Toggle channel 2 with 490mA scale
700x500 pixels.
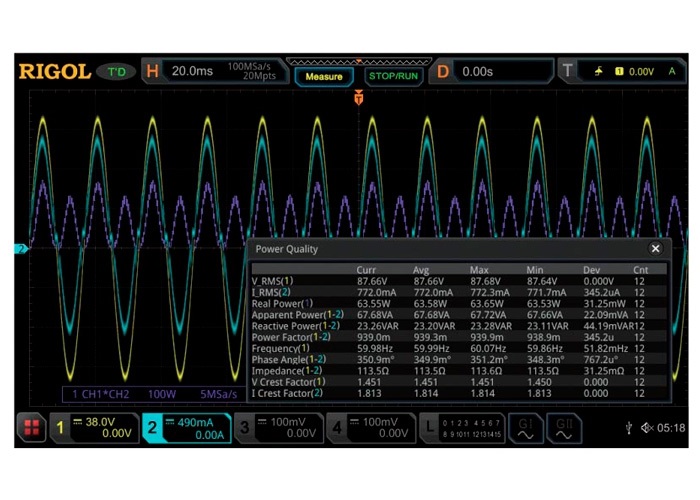pos(184,428)
